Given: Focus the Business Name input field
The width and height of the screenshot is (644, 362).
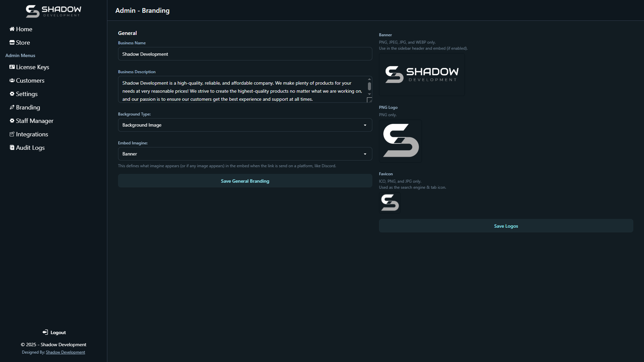Looking at the screenshot, I should pyautogui.click(x=245, y=54).
